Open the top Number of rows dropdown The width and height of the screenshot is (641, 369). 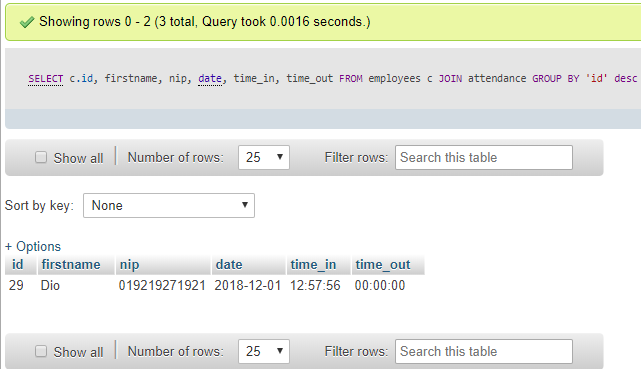264,157
